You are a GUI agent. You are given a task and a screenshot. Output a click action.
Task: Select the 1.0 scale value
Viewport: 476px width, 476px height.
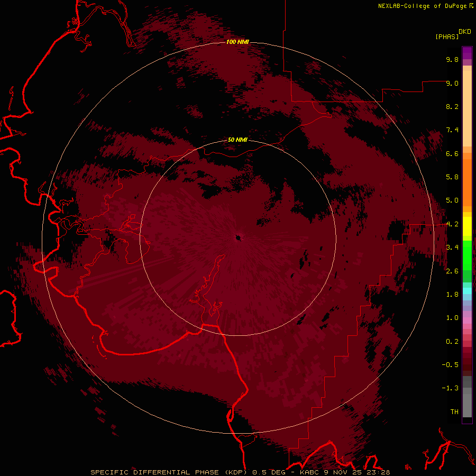(x=452, y=318)
